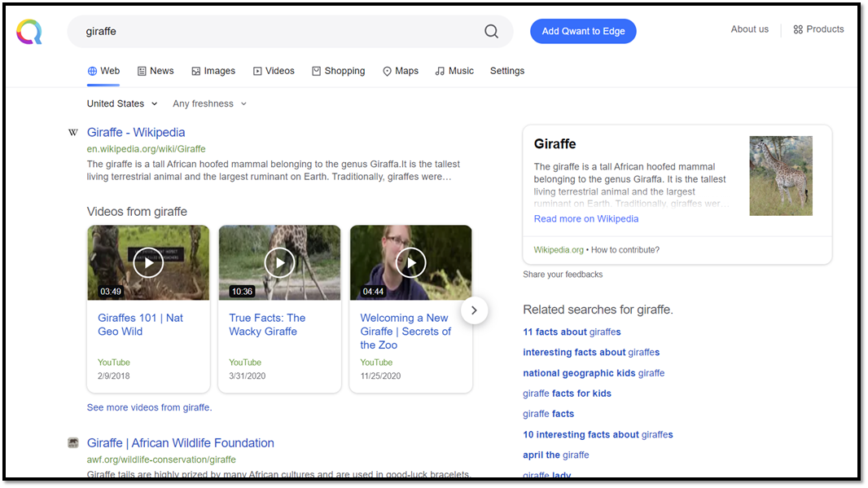The width and height of the screenshot is (868, 488).
Task: Switch to the News tab
Action: (x=156, y=71)
